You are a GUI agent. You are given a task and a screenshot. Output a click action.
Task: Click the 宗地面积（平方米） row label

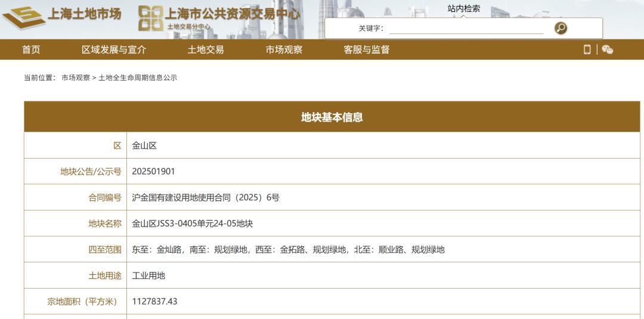pos(82,301)
